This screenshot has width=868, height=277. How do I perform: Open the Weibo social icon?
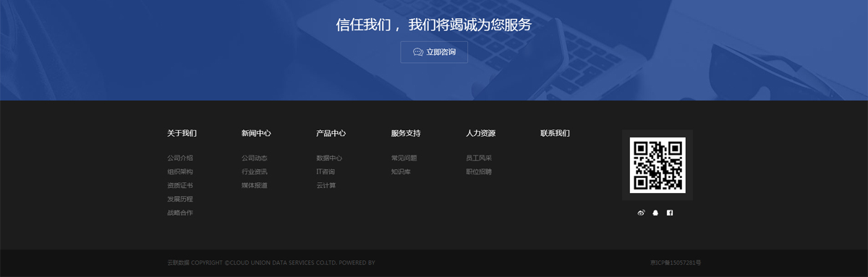[641, 213]
